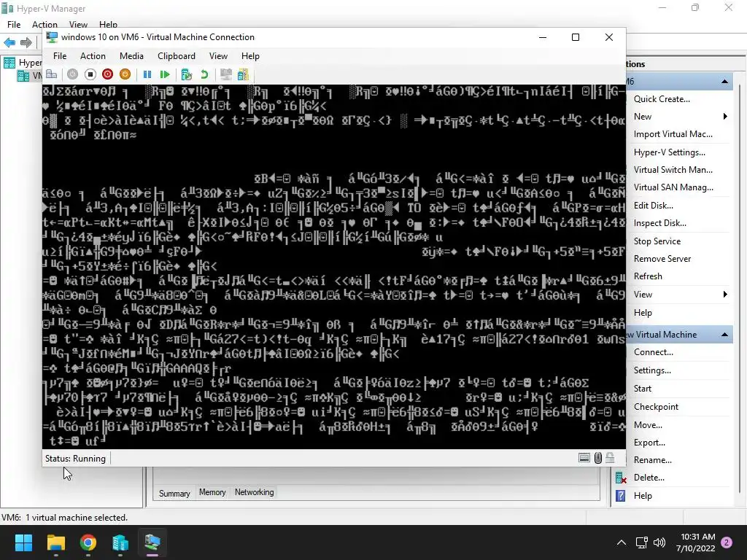Open VM Connection Action menu
The height and width of the screenshot is (560, 747).
[x=93, y=56]
